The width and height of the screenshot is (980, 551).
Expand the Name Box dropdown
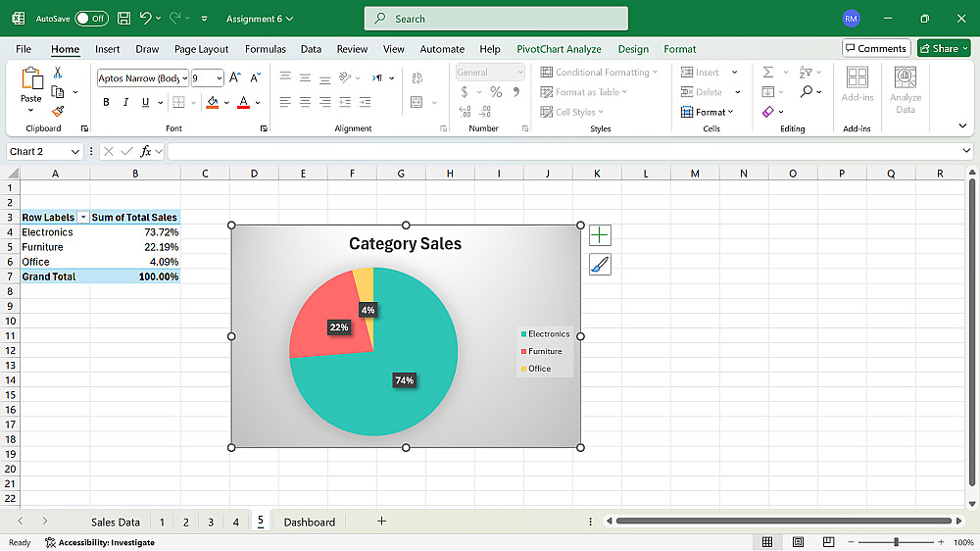tap(75, 152)
